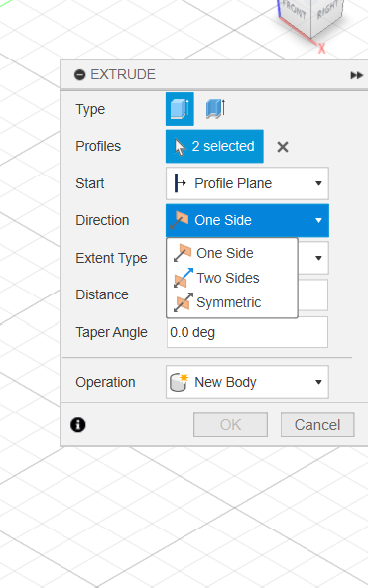Screen dimensions: 368x588
Task: Open the Start Profile Plane dropdown
Action: 247,183
